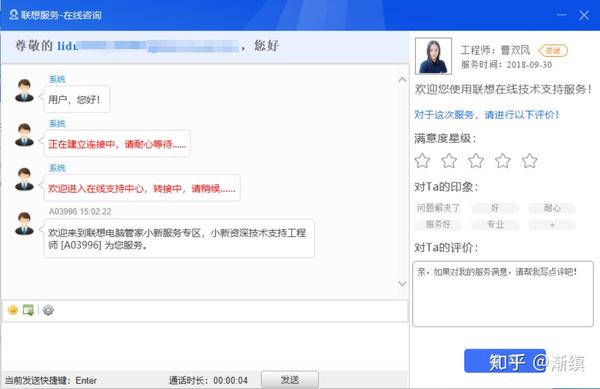600x389 pixels.
Task: Rate four stars satisfaction
Action: (503, 161)
